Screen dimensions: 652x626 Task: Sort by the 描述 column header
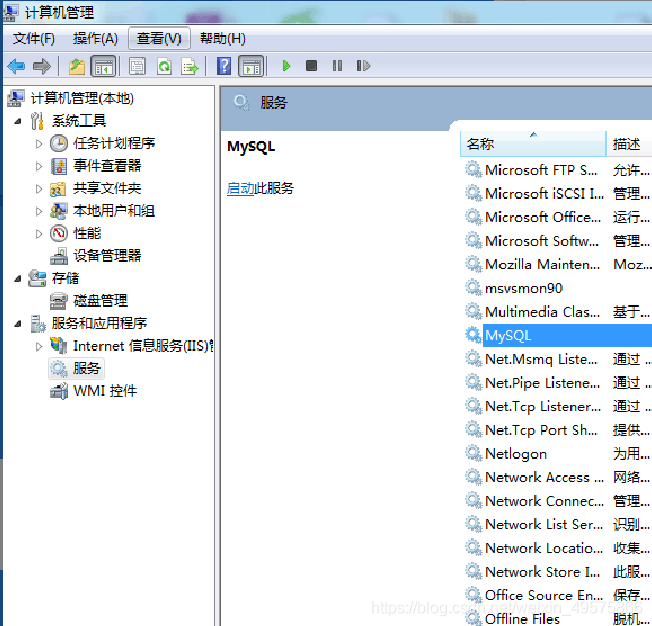(629, 144)
